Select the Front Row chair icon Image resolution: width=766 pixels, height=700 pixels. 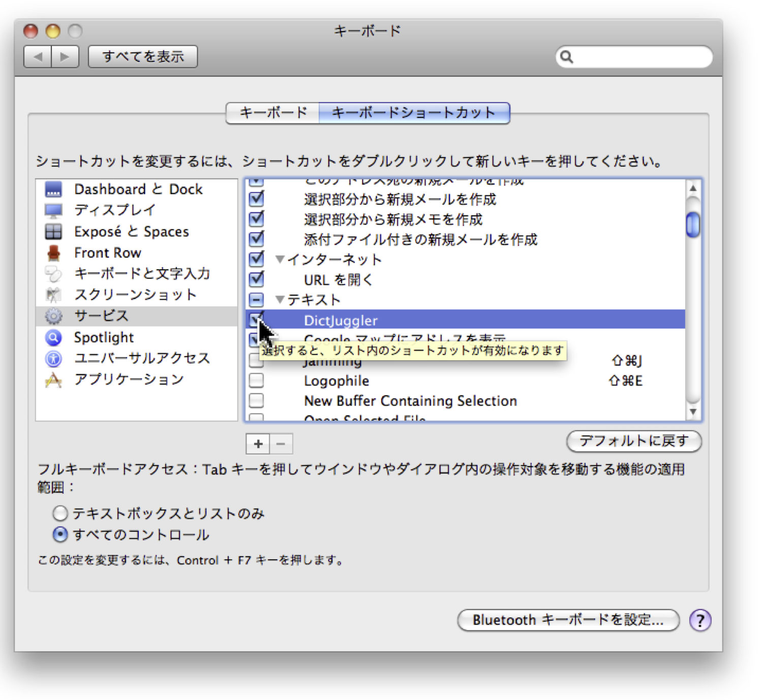click(53, 253)
